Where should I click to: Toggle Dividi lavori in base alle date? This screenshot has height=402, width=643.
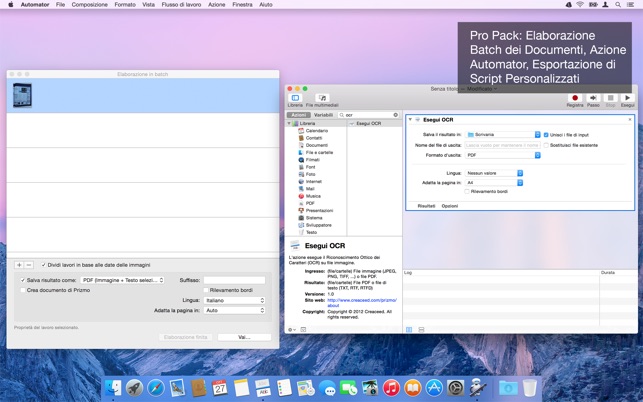[x=43, y=265]
